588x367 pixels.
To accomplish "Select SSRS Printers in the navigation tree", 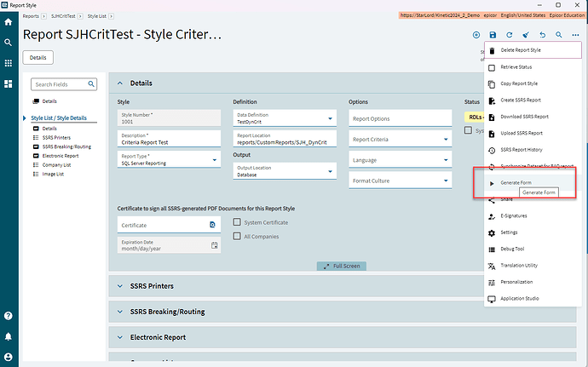I will 56,138.
